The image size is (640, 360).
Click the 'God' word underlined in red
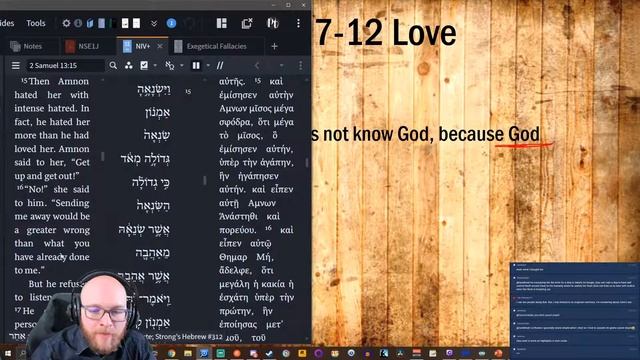(524, 134)
